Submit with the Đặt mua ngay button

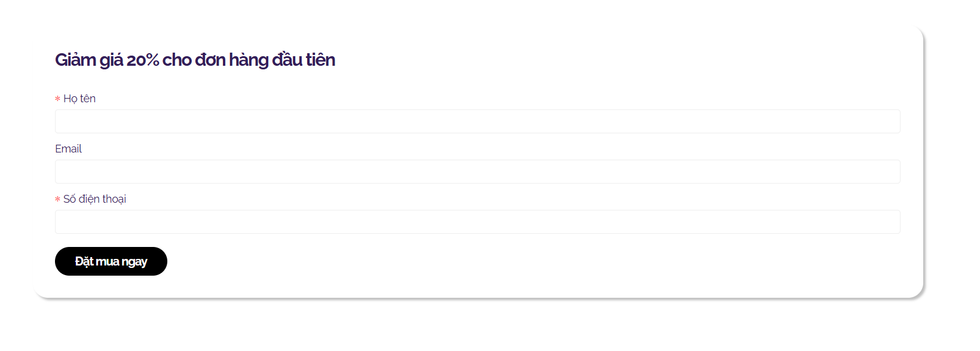pyautogui.click(x=111, y=261)
